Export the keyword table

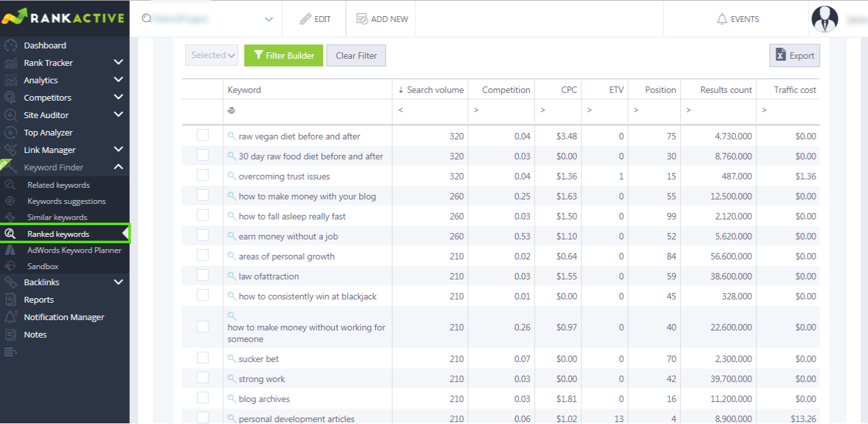pos(794,56)
